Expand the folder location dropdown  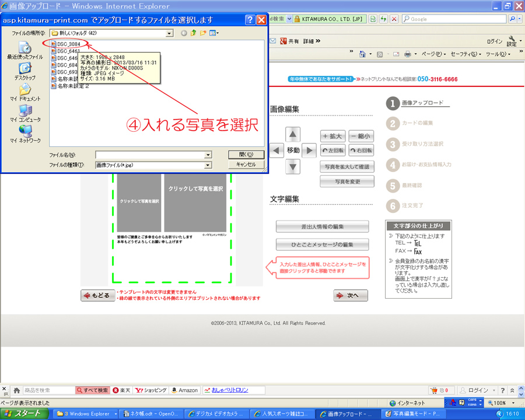(x=170, y=33)
